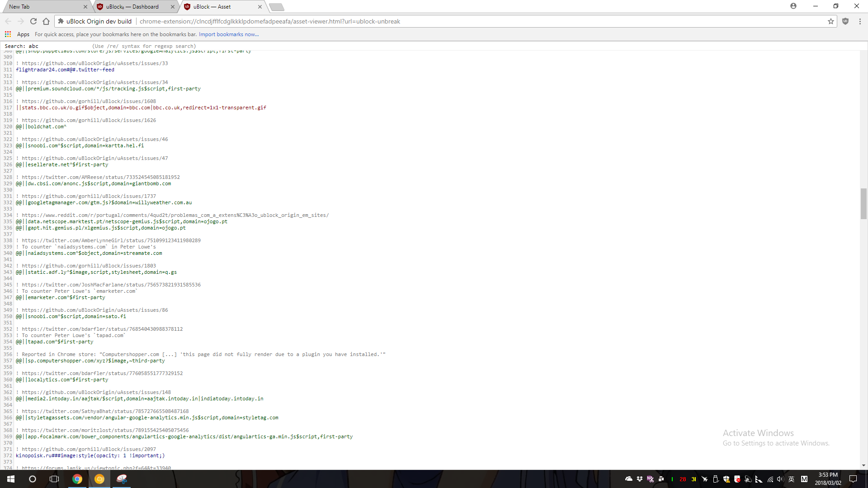Open the Windows Start menu
The width and height of the screenshot is (868, 488).
click(x=9, y=479)
